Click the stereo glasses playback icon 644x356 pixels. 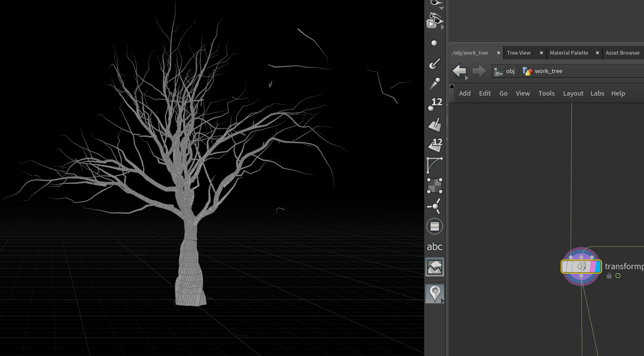point(435,22)
